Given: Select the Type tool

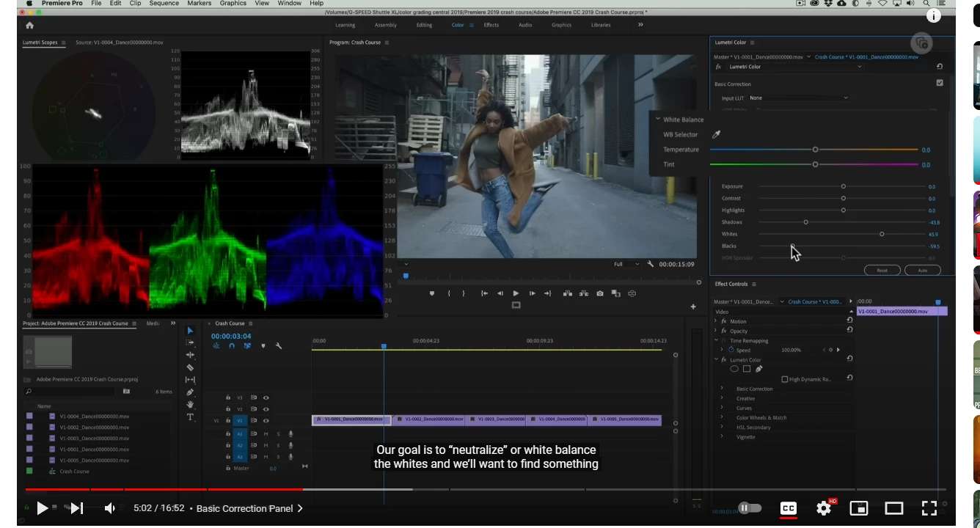Looking at the screenshot, I should [190, 417].
